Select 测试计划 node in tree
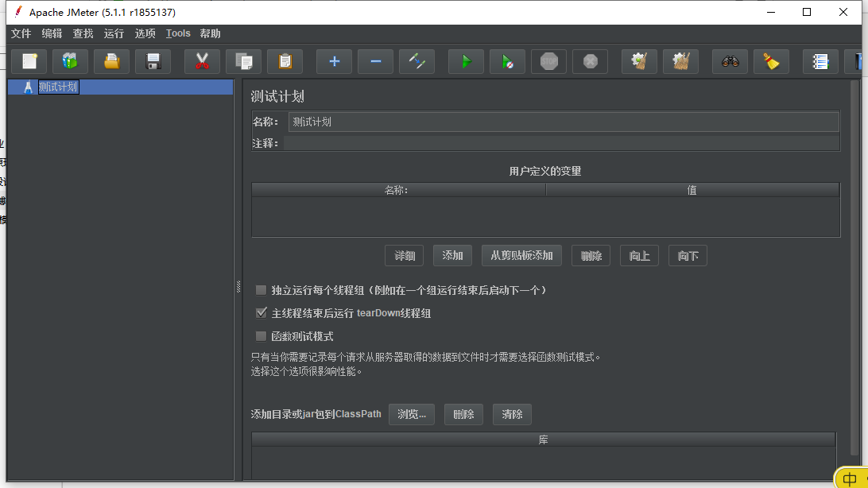The height and width of the screenshot is (488, 868). (x=58, y=87)
